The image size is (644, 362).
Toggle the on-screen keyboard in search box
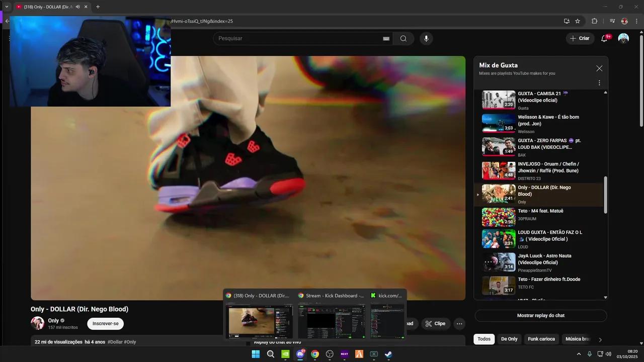[x=386, y=39]
